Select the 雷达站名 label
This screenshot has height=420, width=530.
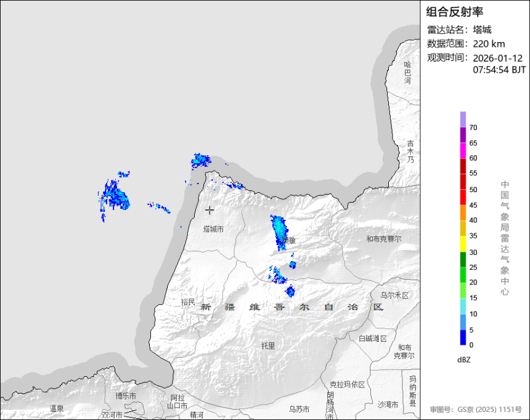448,30
